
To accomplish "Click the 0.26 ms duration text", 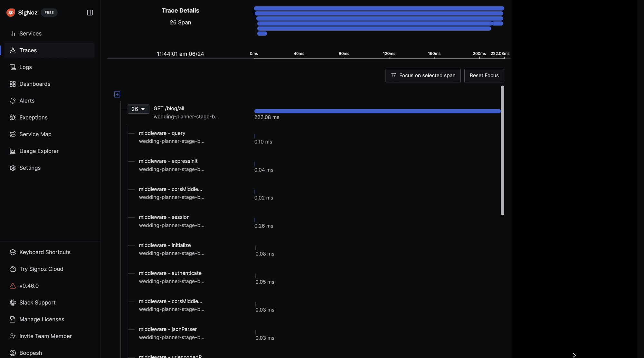I will tap(264, 226).
